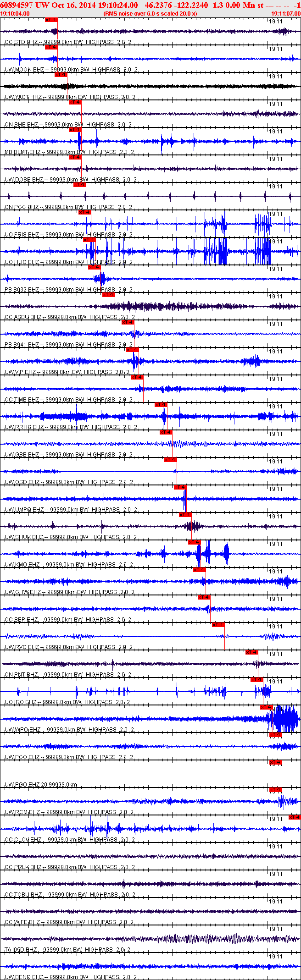Click the 19:11 time tick on TA I05D trace
The image size is (301, 980).
276,929
